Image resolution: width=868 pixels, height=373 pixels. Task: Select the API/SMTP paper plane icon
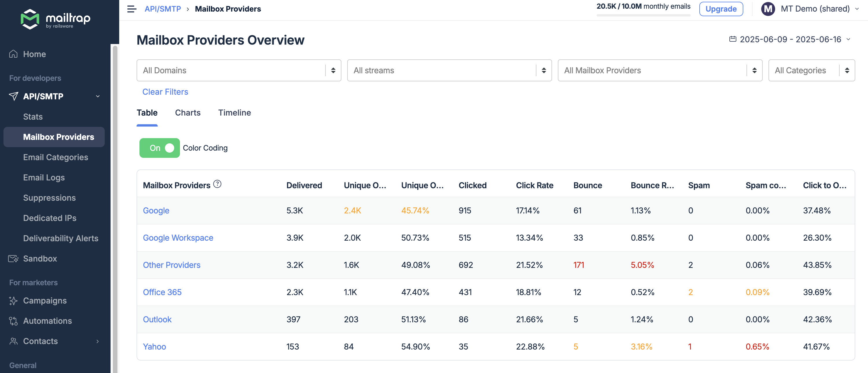tap(13, 96)
